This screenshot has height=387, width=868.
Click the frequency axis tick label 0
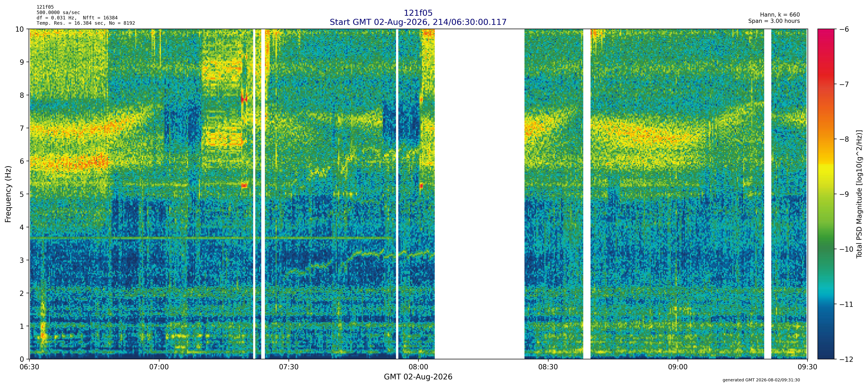tap(22, 359)
